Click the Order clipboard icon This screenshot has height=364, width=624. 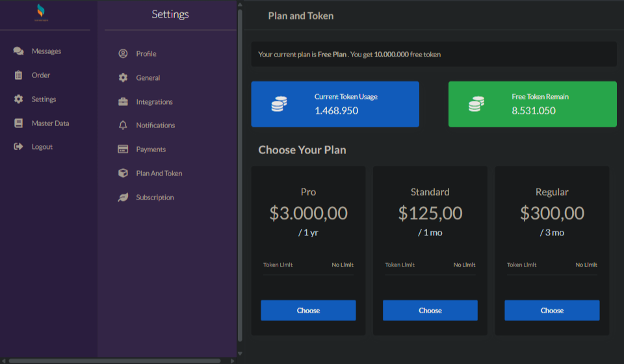(x=18, y=75)
